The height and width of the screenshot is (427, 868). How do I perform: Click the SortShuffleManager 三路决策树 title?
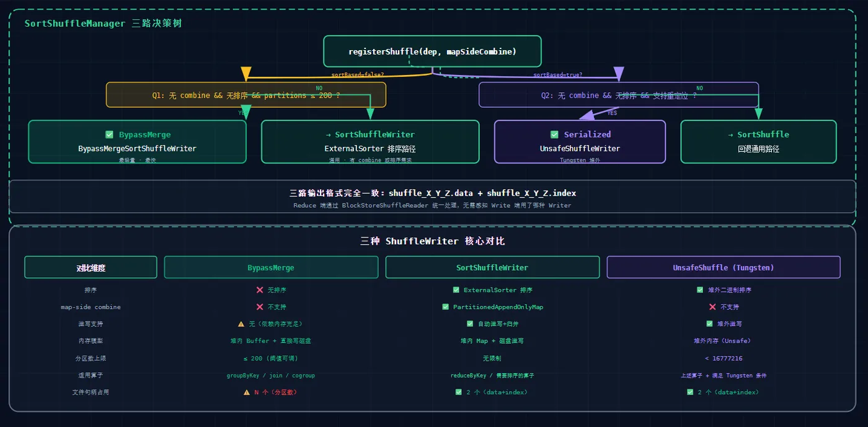click(x=103, y=24)
